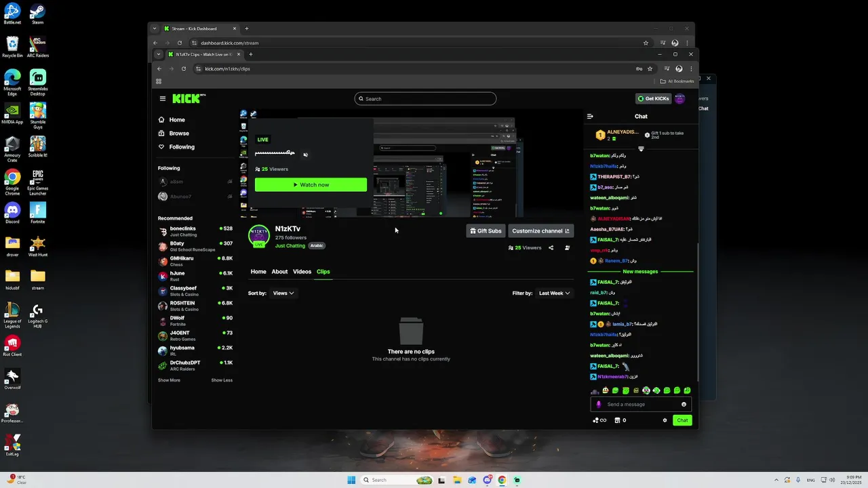
Task: Open the tab search dropdown in the Clips window
Action: pos(159,54)
